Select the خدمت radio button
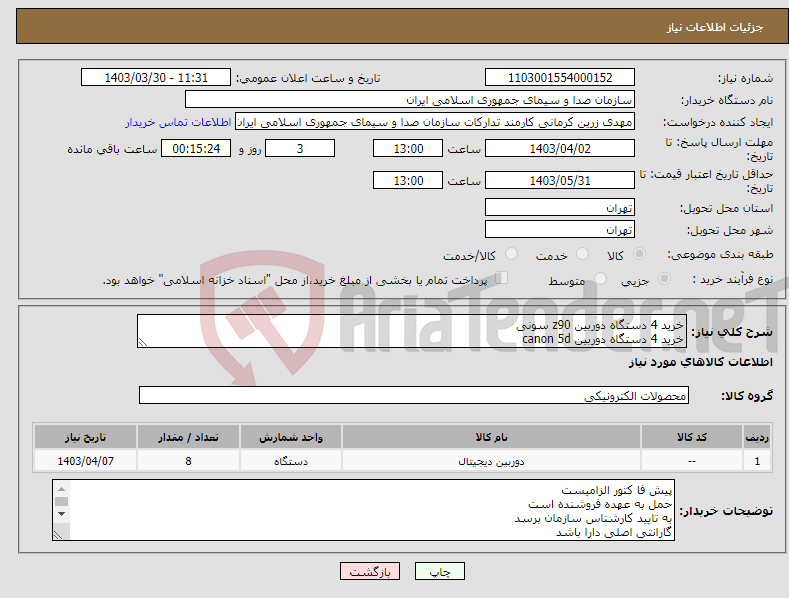Viewport: 789px width, 598px height. tap(582, 254)
